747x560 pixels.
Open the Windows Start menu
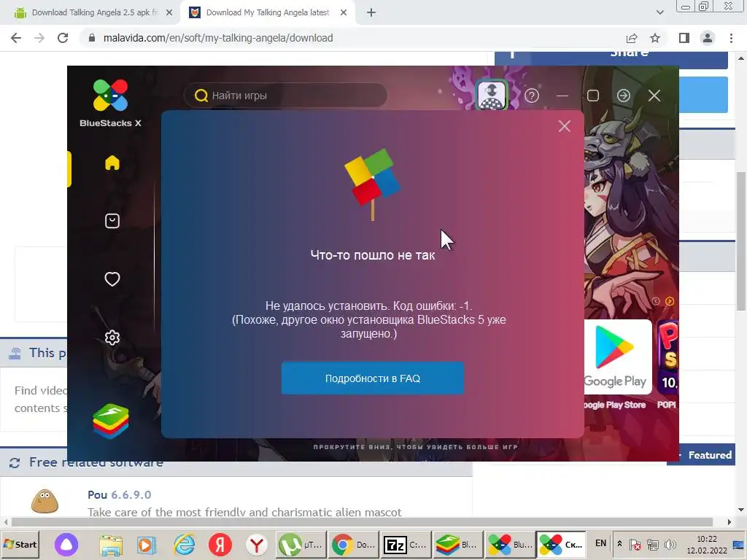[20, 544]
